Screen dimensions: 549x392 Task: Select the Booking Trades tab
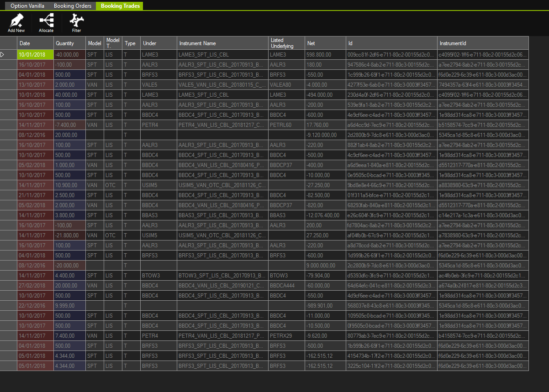click(121, 6)
